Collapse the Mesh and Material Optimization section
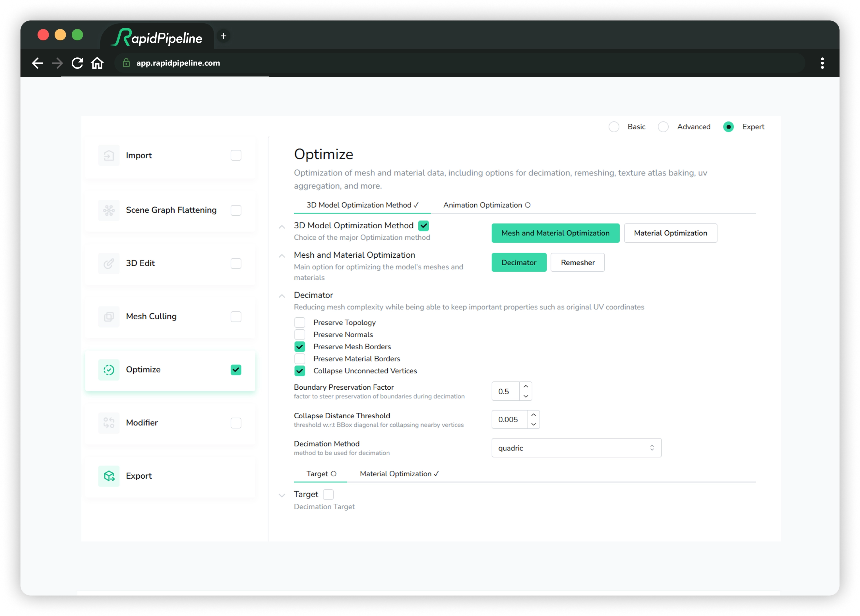Viewport: 860px width, 616px height. pyautogui.click(x=282, y=256)
